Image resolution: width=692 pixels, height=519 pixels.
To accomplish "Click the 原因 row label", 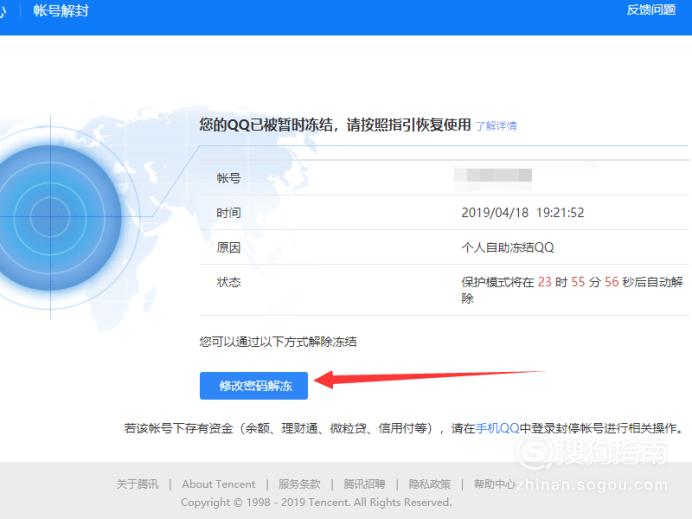I will [229, 248].
